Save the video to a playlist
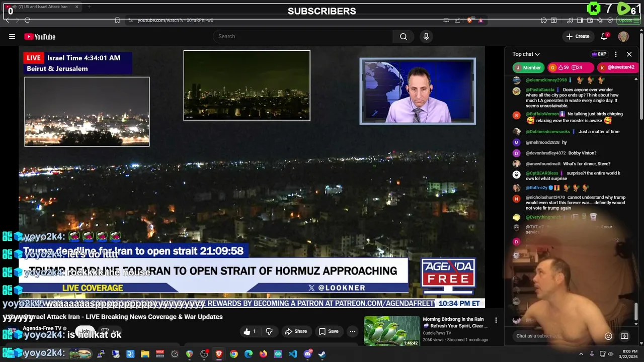 tap(329, 331)
